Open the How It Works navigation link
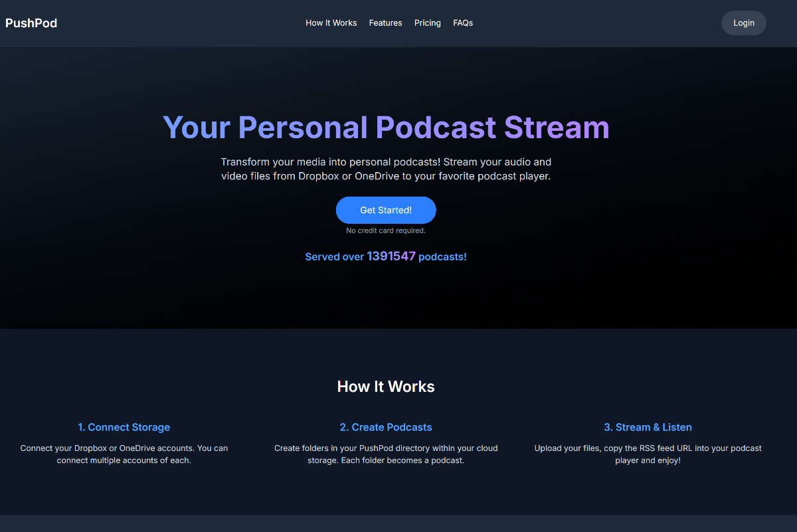The height and width of the screenshot is (532, 797). click(x=331, y=23)
